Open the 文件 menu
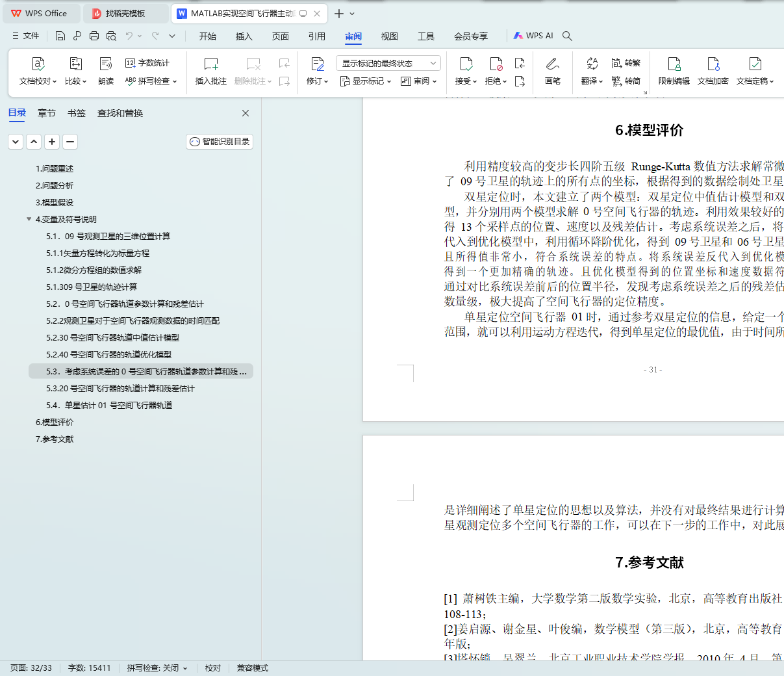This screenshot has width=784, height=676. pos(26,36)
